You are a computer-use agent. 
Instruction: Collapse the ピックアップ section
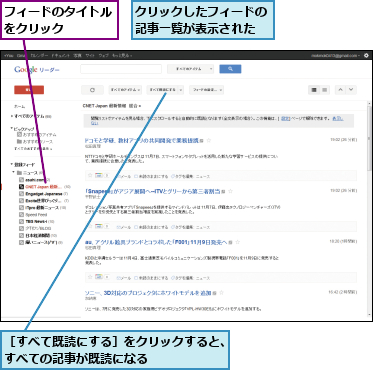[x=12, y=128]
